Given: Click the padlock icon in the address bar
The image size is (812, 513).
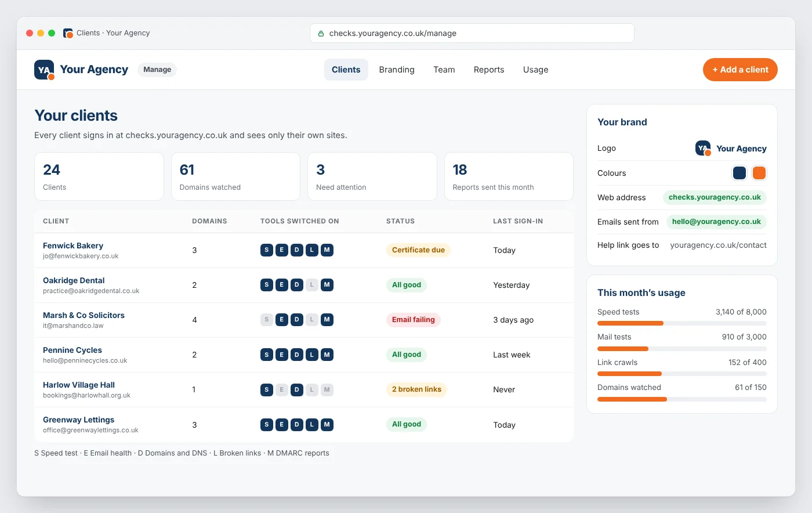Looking at the screenshot, I should [x=321, y=34].
